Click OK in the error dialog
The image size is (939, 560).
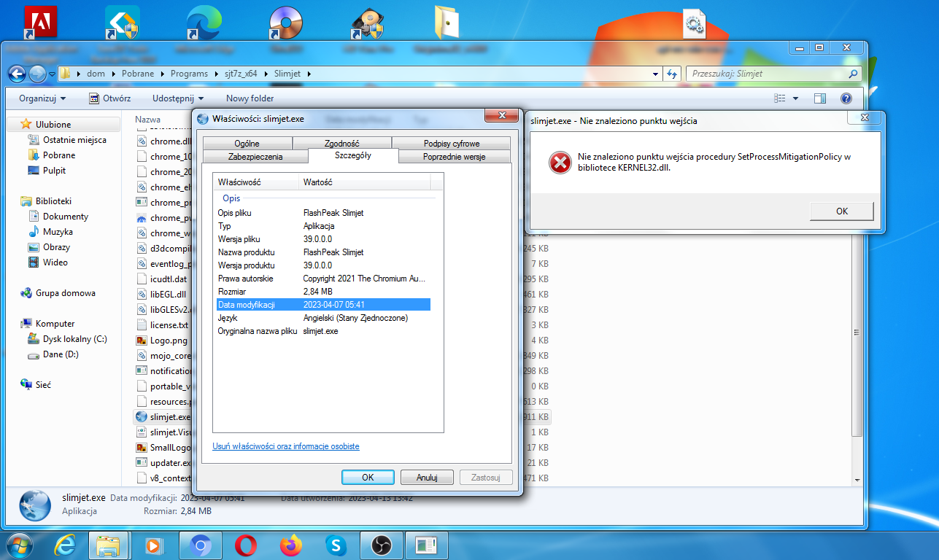[x=841, y=211]
